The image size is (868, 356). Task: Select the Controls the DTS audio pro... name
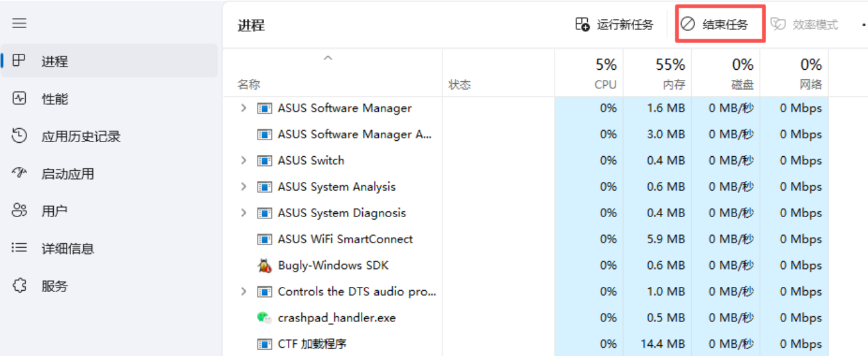357,292
